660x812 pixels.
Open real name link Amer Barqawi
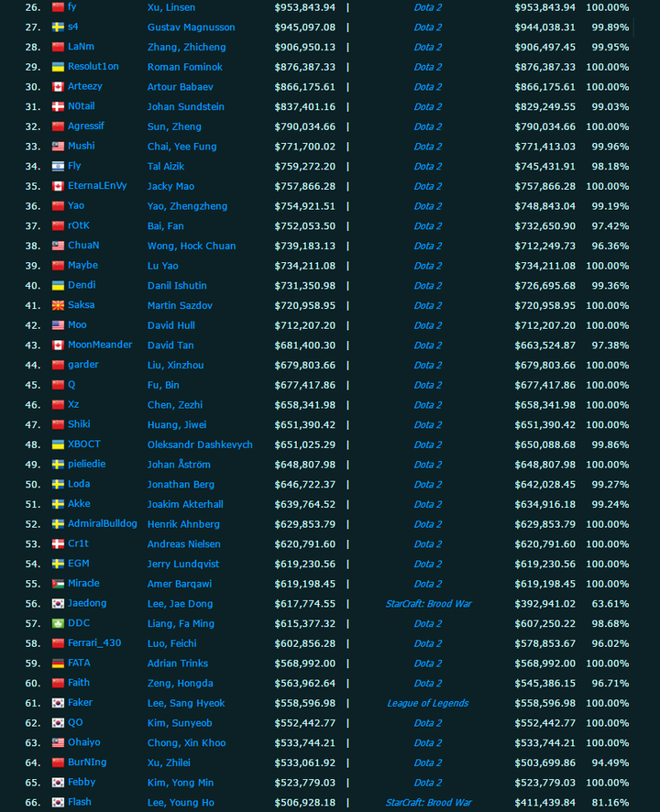[x=180, y=584]
